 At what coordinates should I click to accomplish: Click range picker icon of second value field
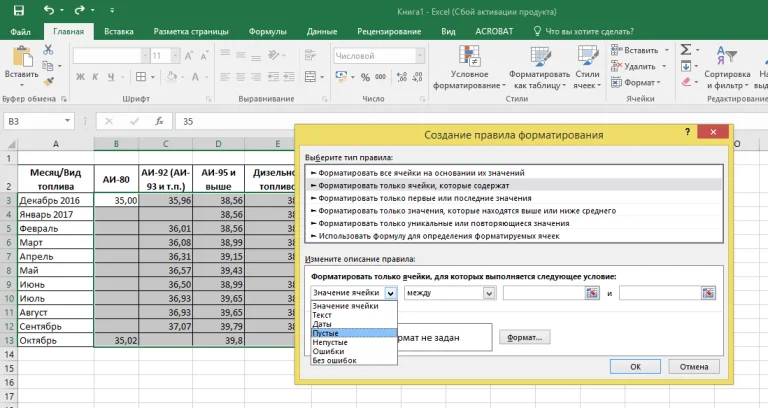pos(708,293)
